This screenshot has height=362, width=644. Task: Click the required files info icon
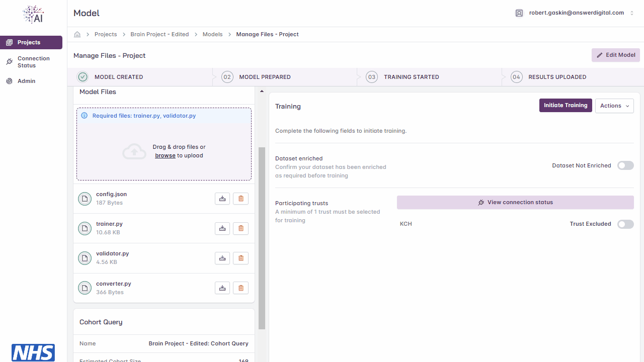pyautogui.click(x=85, y=116)
